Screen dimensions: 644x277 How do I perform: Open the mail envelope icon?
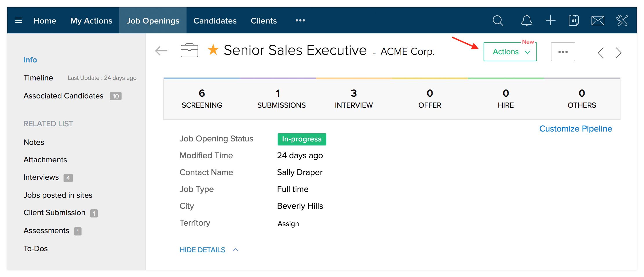coord(598,21)
